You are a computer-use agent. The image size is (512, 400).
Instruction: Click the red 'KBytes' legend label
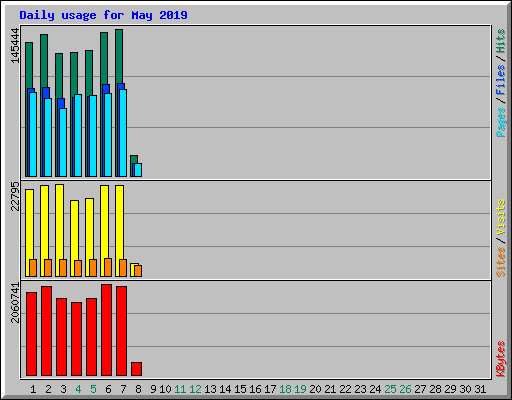click(501, 359)
